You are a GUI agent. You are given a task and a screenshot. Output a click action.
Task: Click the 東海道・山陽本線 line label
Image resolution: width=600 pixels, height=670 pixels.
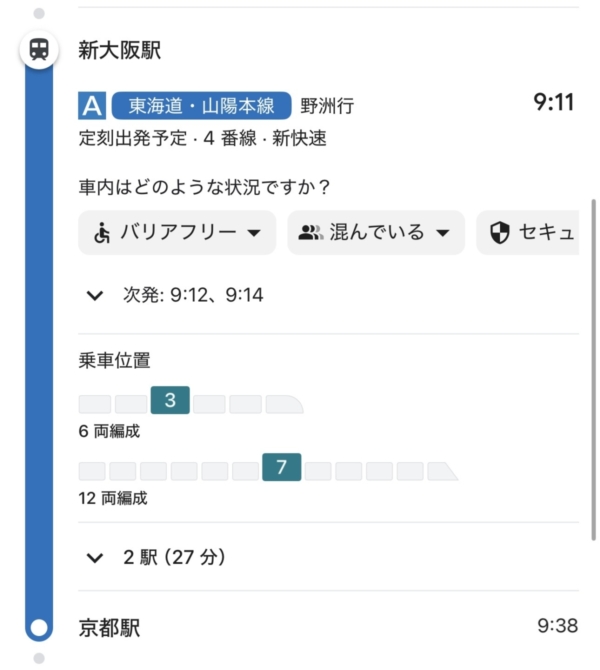tap(201, 106)
